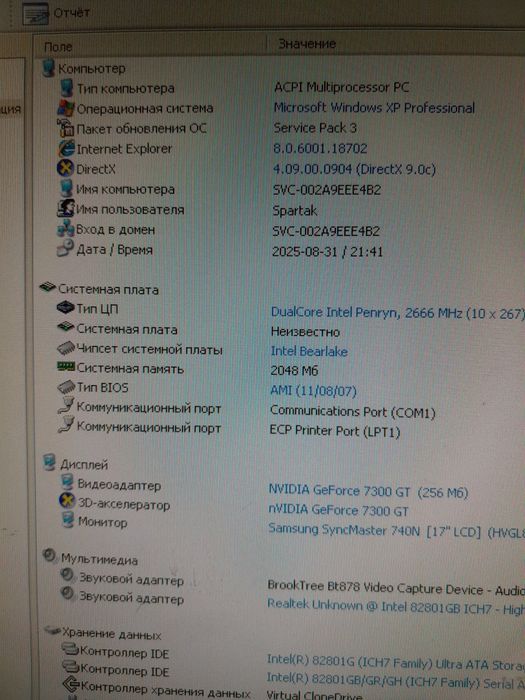Open the Отчёт toolbar label
Screen dimensions: 525x700
tap(71, 13)
